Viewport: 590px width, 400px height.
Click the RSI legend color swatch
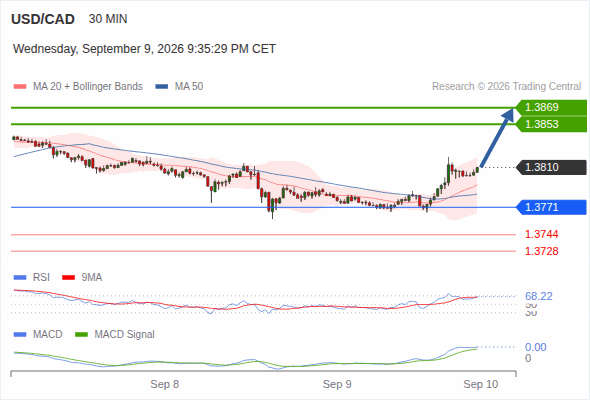pos(20,278)
